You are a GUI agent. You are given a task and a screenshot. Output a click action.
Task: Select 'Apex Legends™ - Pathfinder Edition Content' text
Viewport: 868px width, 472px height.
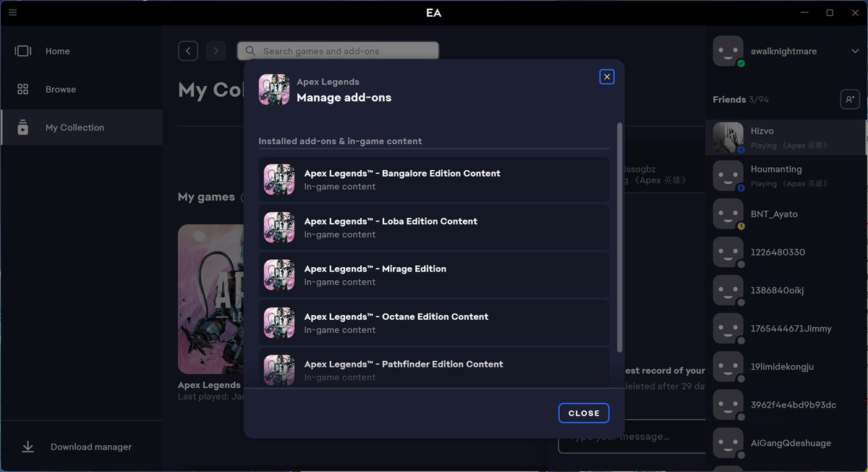[x=404, y=364]
